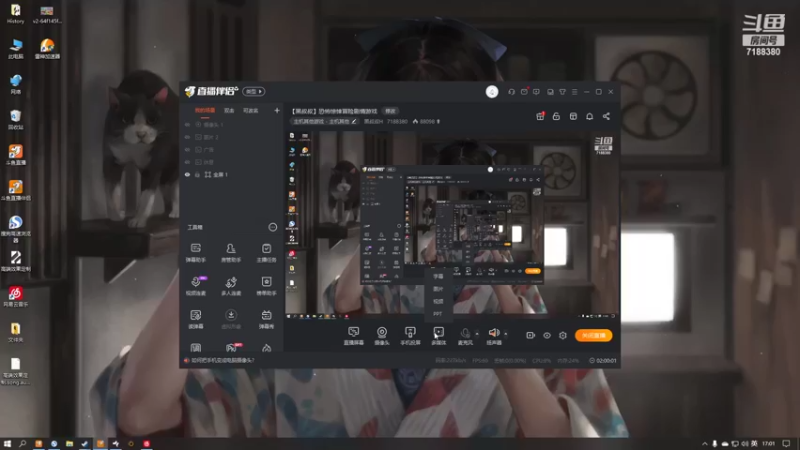Select 图片 from the multimedia popup menu
This screenshot has height=450, width=800.
(438, 289)
